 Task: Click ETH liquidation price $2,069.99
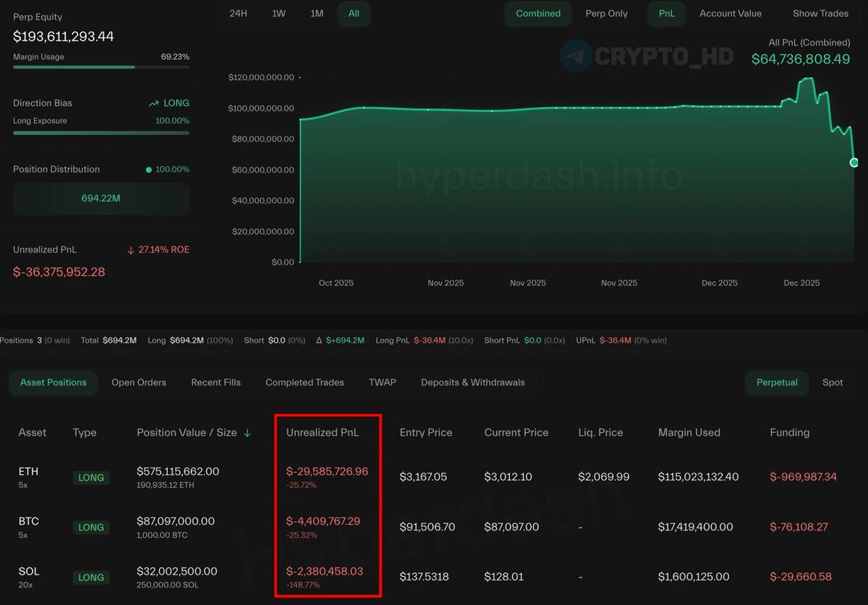click(x=603, y=477)
